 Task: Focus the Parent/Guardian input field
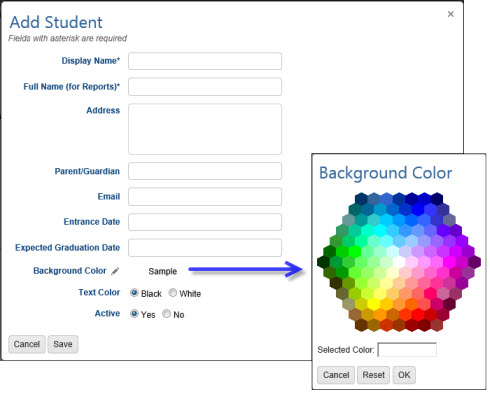tap(205, 171)
